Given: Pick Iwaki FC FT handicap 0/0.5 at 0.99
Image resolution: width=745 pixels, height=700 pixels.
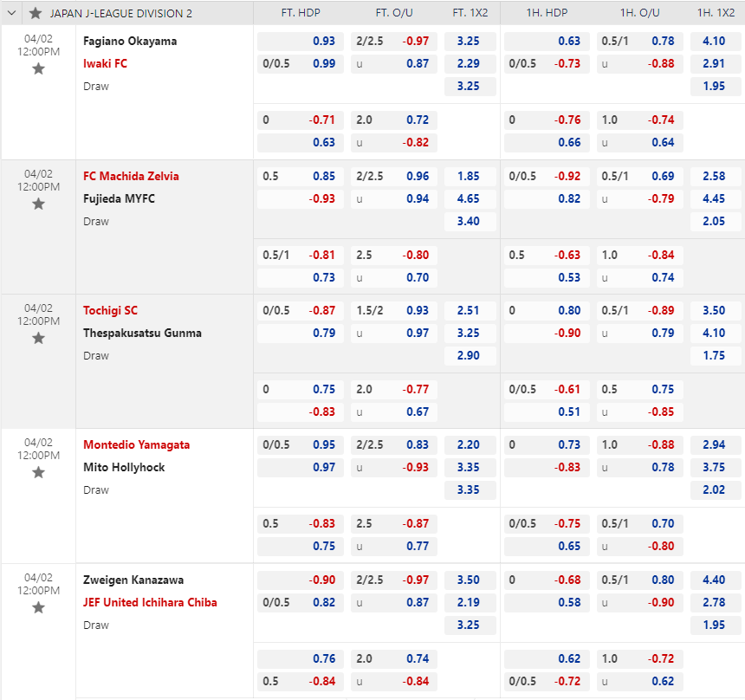Looking at the screenshot, I should click(x=301, y=64).
